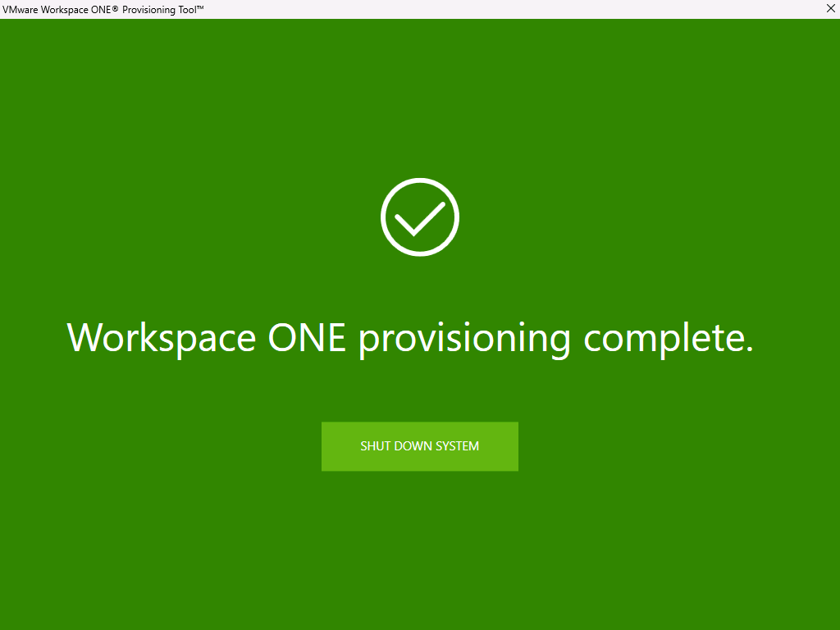The image size is (840, 630).
Task: Click the window title text in title bar
Action: [x=103, y=9]
